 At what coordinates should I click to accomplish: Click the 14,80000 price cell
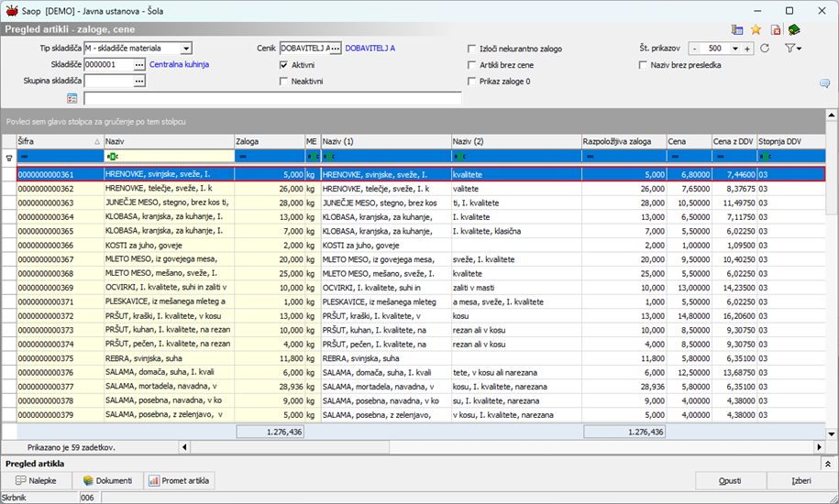(x=690, y=316)
